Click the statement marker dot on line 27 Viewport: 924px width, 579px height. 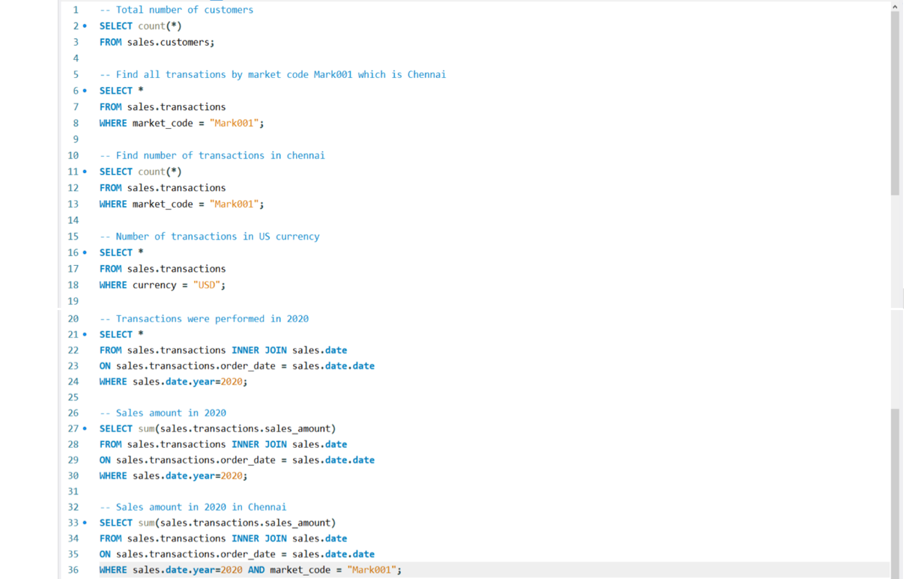(85, 428)
